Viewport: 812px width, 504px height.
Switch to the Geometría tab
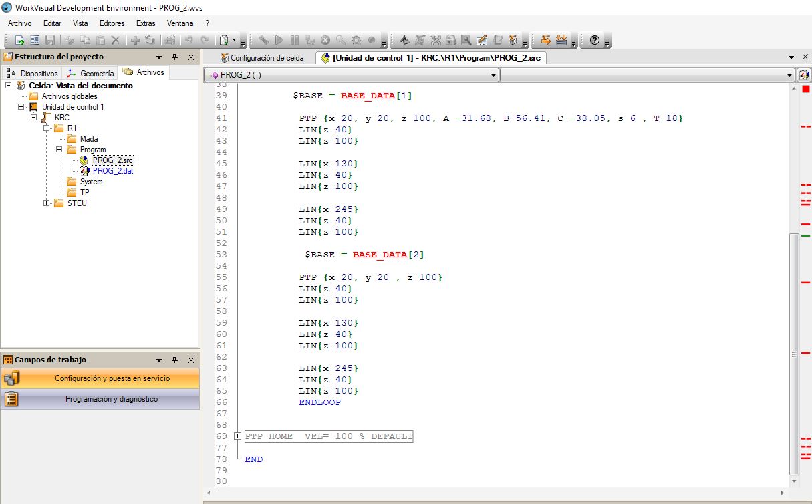pyautogui.click(x=92, y=73)
